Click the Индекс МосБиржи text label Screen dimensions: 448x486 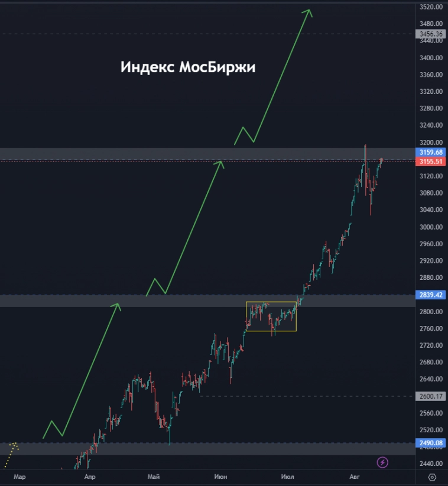point(188,67)
